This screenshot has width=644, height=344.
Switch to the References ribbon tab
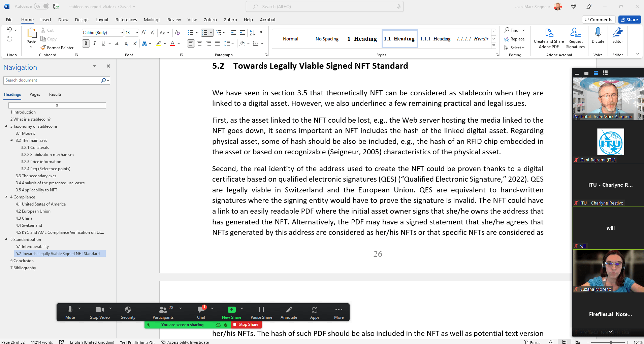click(x=126, y=20)
